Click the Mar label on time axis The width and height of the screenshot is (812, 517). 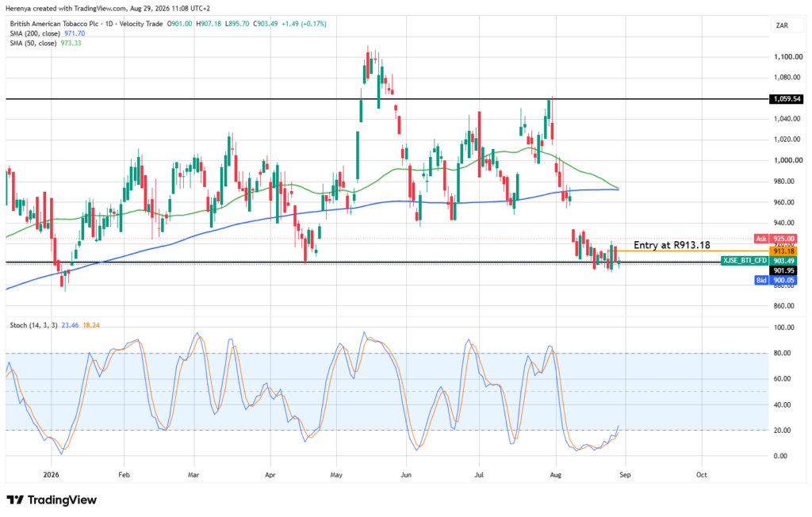(193, 474)
